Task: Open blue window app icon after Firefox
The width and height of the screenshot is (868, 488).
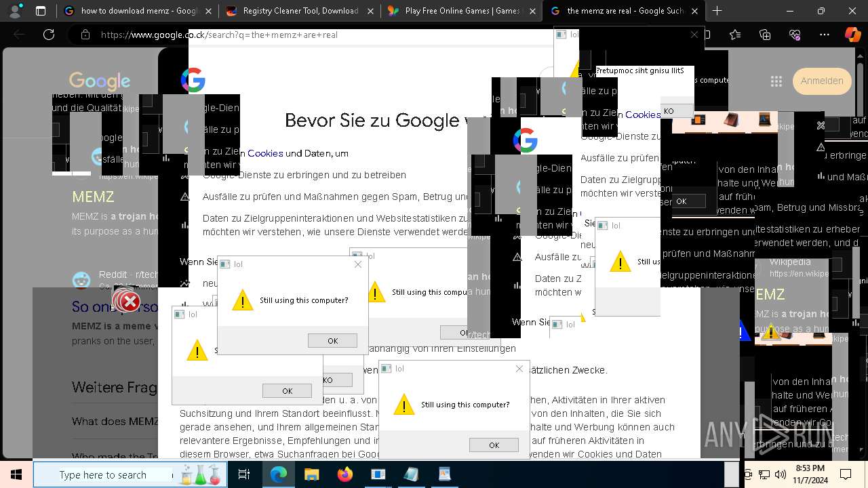Action: point(378,474)
